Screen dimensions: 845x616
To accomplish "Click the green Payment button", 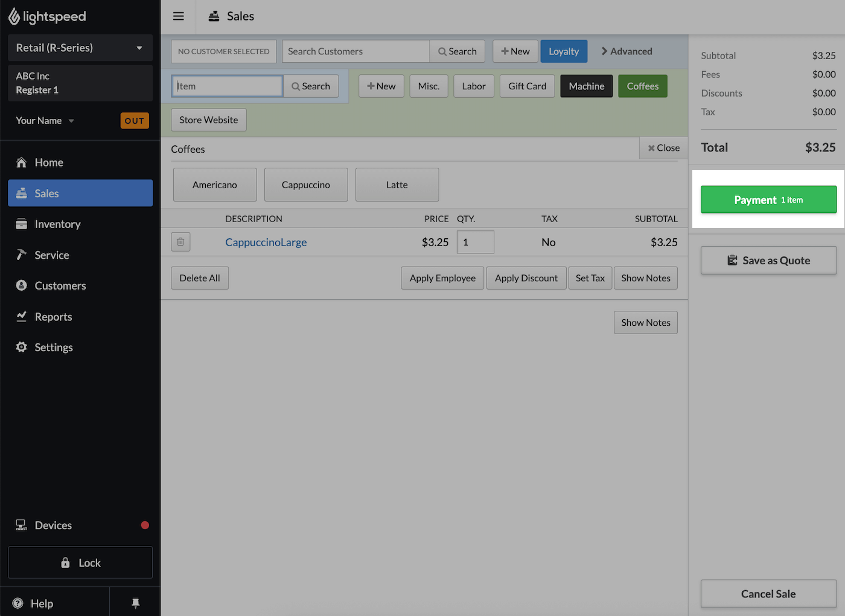I will point(768,200).
